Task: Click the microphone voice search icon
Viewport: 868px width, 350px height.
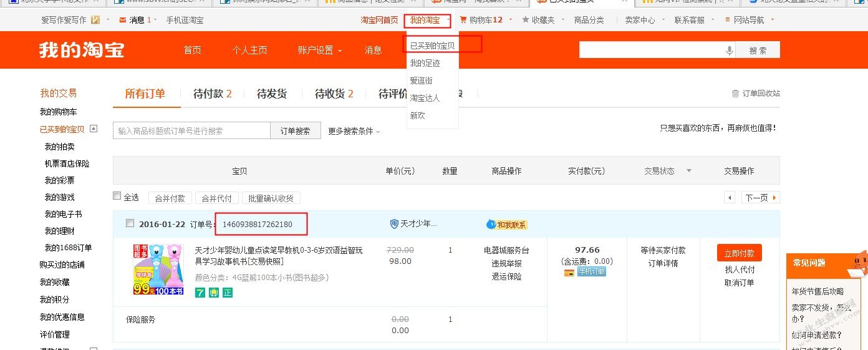Action: (x=729, y=51)
